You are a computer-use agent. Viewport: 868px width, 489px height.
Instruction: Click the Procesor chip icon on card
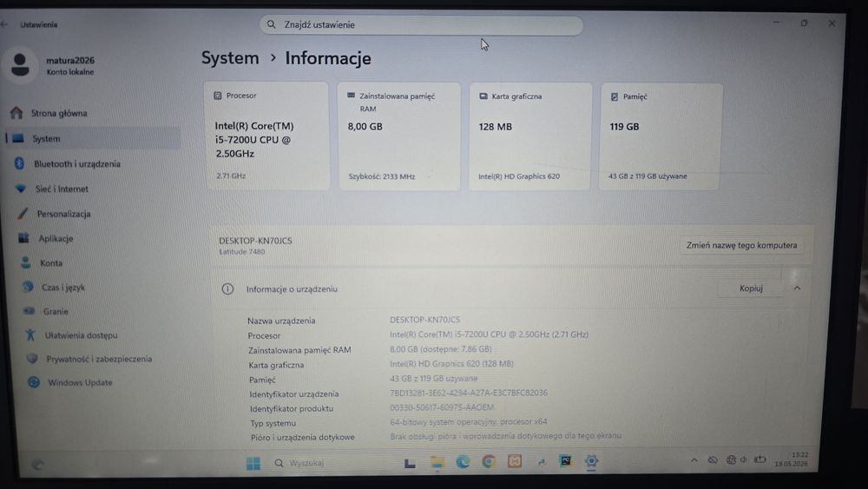[218, 96]
